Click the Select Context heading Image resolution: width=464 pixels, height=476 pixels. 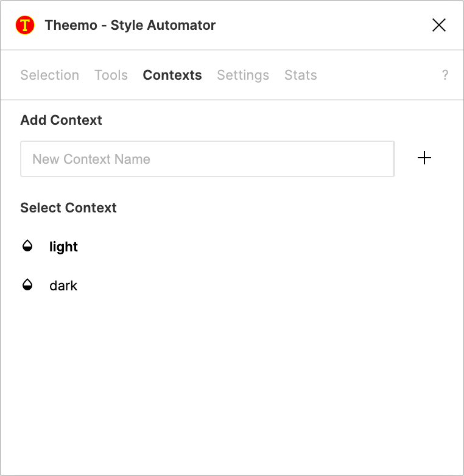click(x=69, y=208)
